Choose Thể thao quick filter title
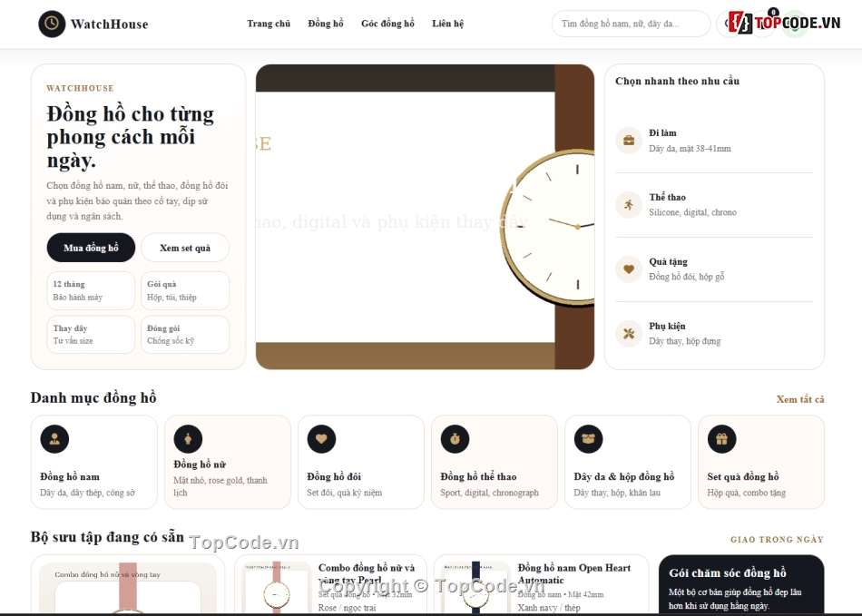862x616 pixels. point(667,197)
